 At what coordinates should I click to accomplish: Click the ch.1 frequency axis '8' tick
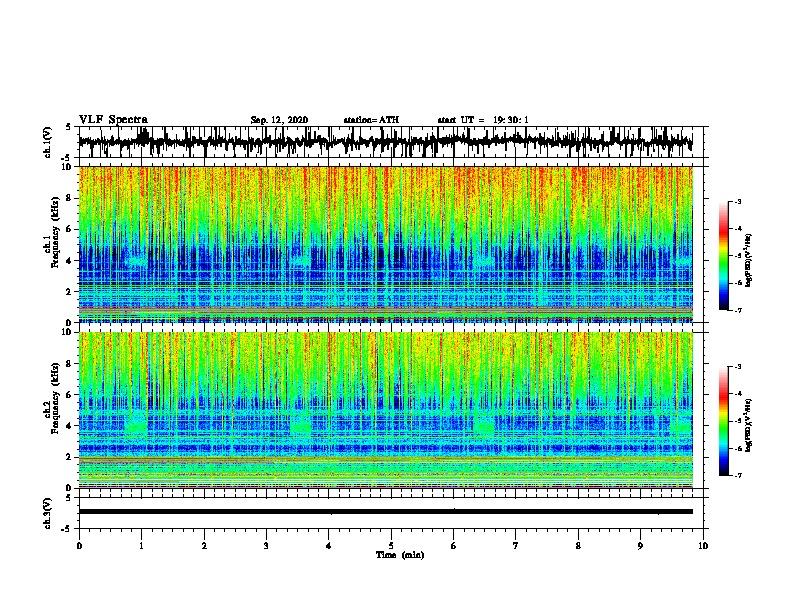point(69,198)
